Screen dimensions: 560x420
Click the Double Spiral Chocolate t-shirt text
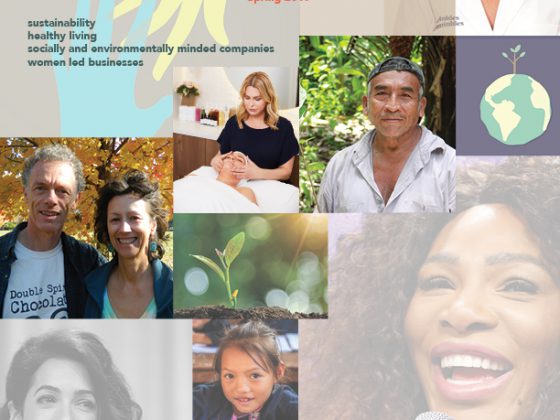[38, 299]
